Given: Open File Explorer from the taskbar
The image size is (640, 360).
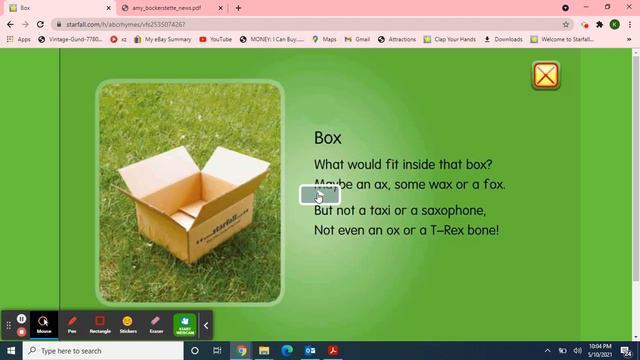Looking at the screenshot, I should click(x=264, y=351).
